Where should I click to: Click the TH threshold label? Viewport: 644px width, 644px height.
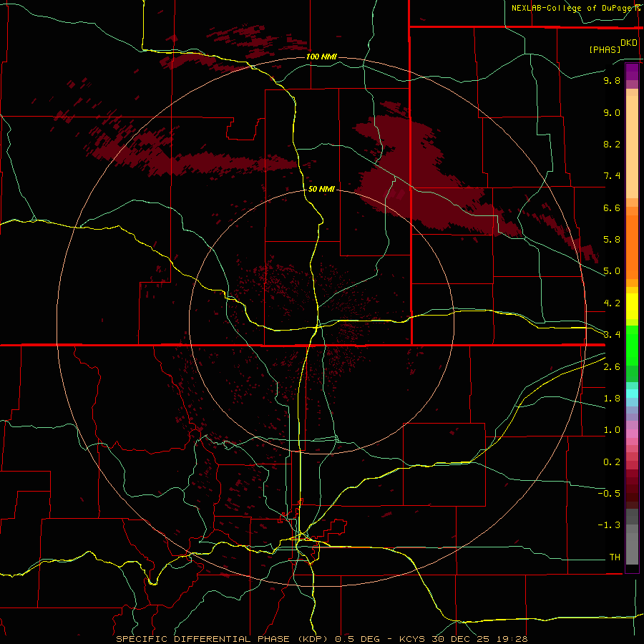point(615,557)
